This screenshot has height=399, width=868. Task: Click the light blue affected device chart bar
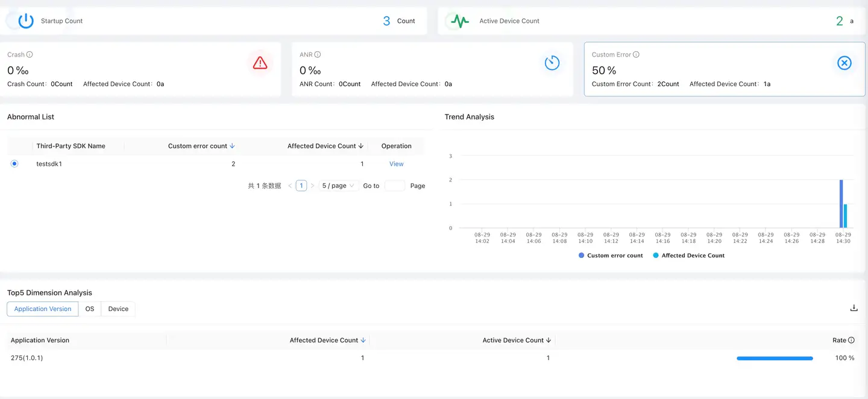[846, 216]
